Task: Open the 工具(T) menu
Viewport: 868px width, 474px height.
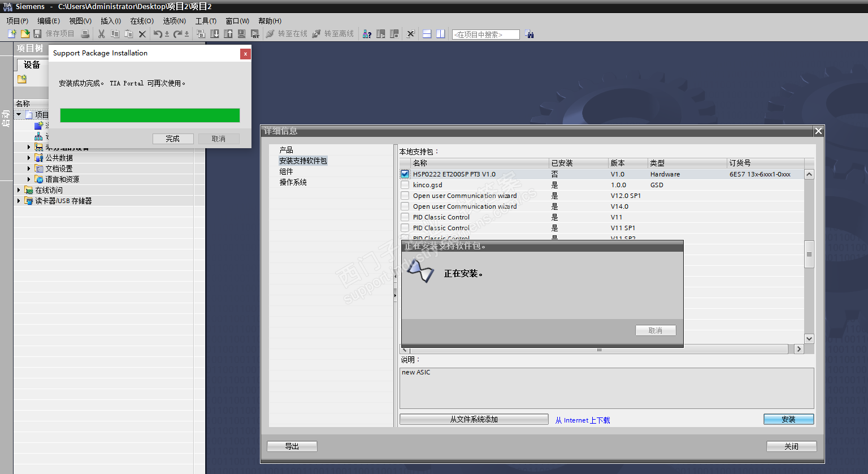Action: coord(206,21)
